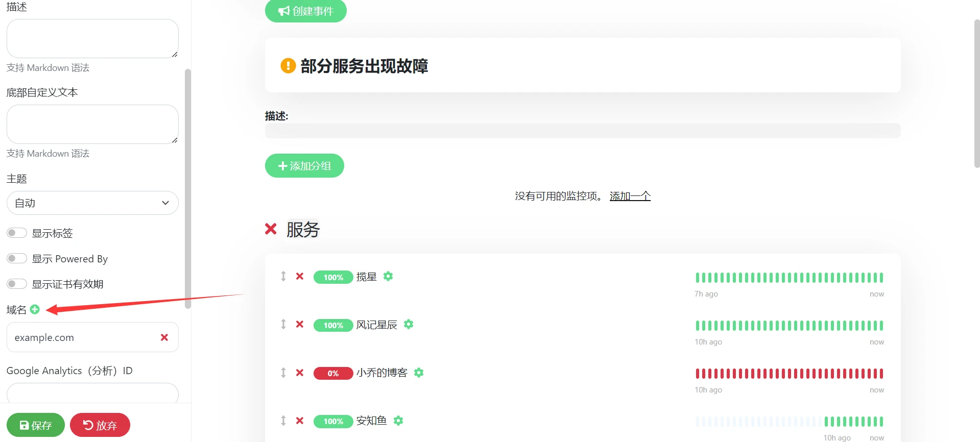Turn on 显示证书有效期 switch
This screenshot has width=980, height=442.
tap(17, 284)
